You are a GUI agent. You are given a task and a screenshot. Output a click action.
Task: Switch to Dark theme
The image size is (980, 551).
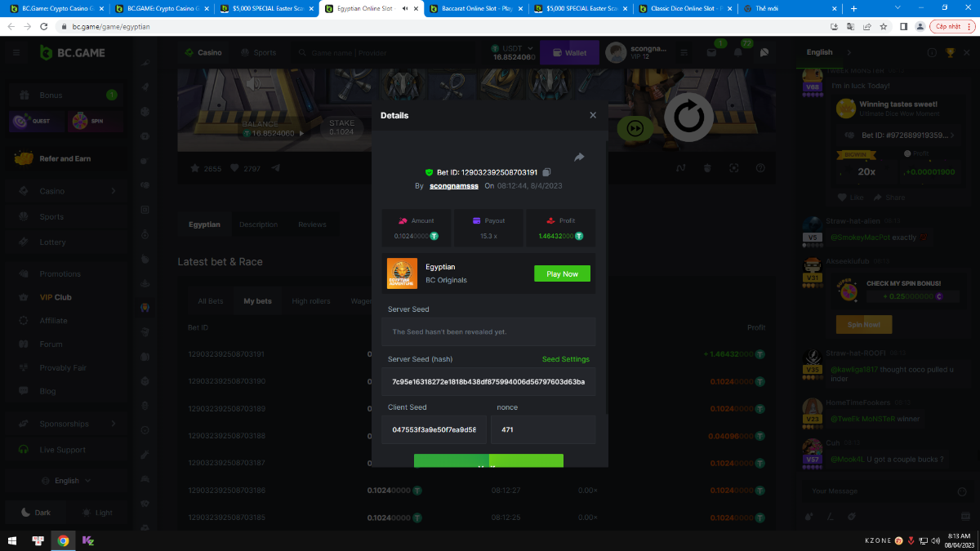(x=34, y=513)
